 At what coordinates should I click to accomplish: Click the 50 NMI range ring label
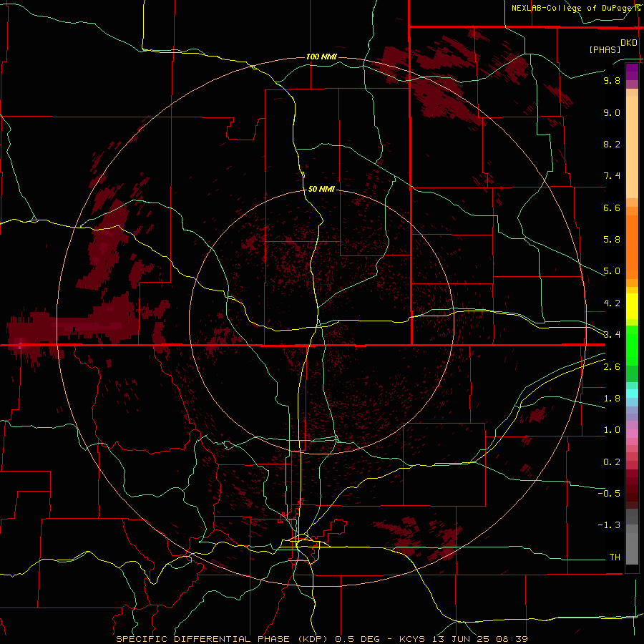click(x=321, y=189)
